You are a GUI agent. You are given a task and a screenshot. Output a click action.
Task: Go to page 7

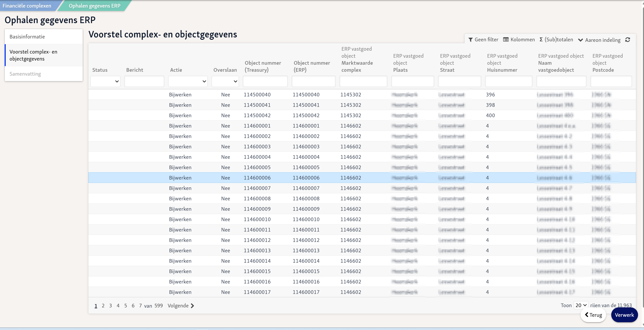[x=140, y=306]
